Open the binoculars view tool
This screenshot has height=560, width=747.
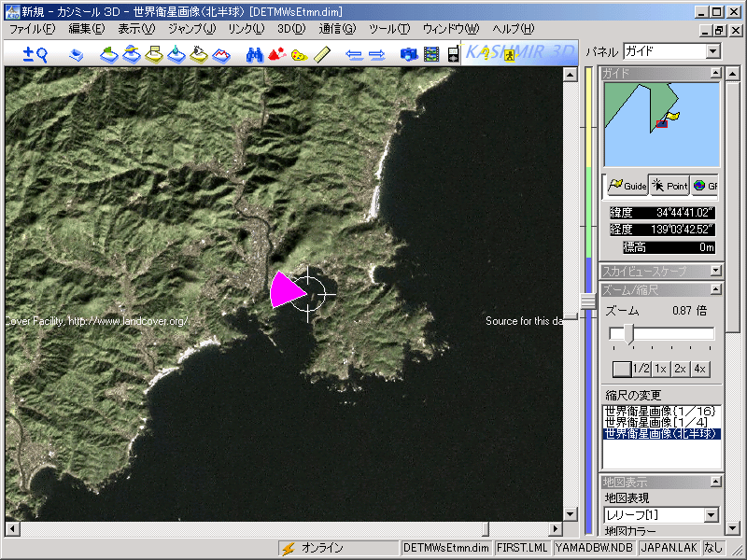pos(255,55)
